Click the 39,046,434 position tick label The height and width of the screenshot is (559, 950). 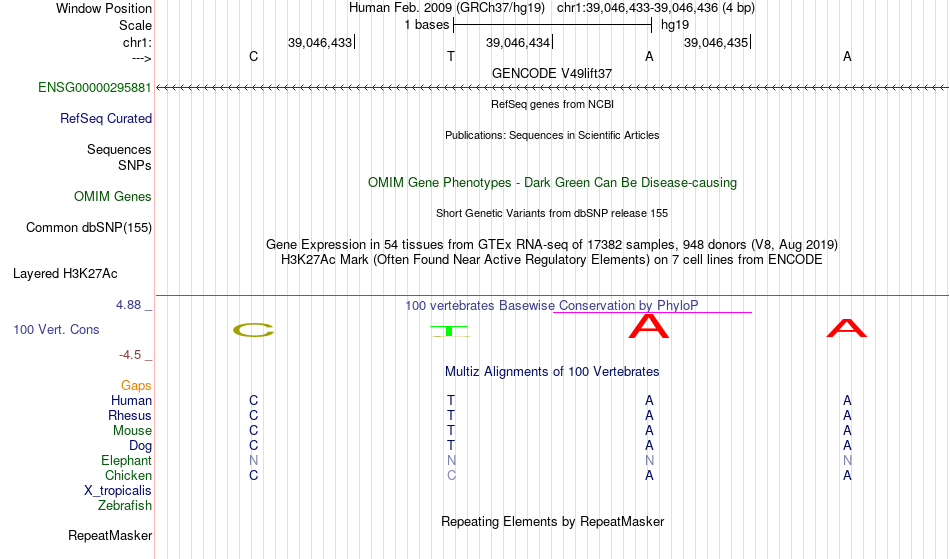click(518, 42)
